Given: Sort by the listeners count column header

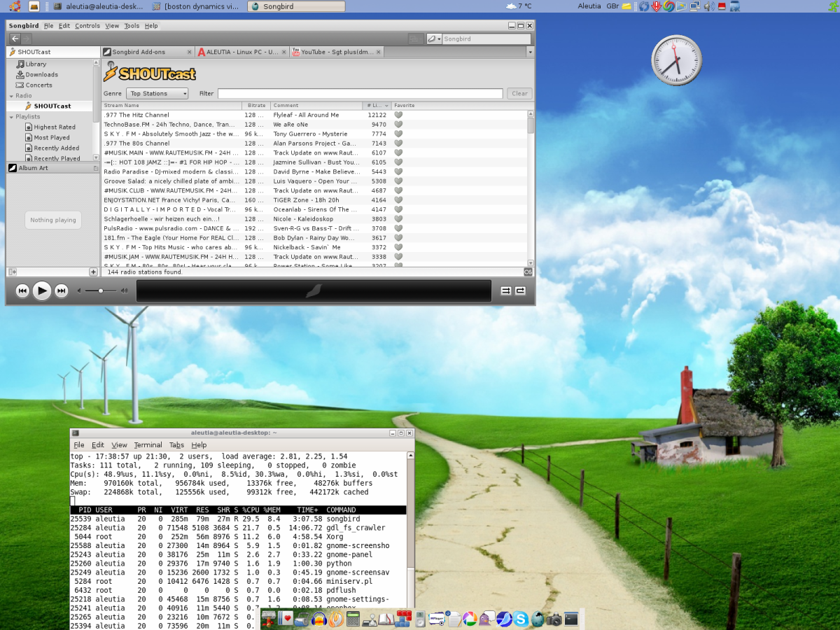Looking at the screenshot, I should tap(377, 106).
